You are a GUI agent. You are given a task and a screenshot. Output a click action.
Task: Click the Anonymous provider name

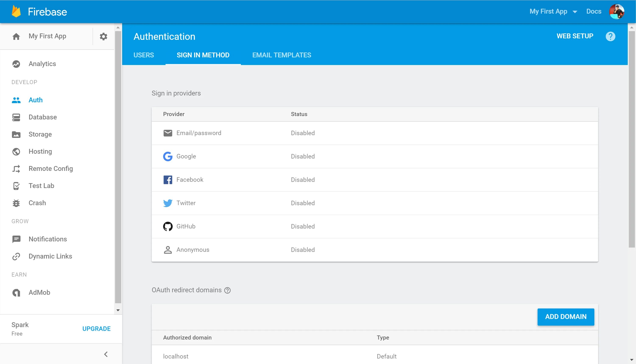tap(193, 250)
